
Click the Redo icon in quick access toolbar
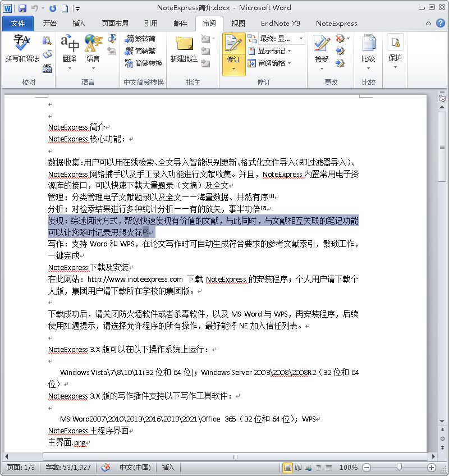point(53,8)
